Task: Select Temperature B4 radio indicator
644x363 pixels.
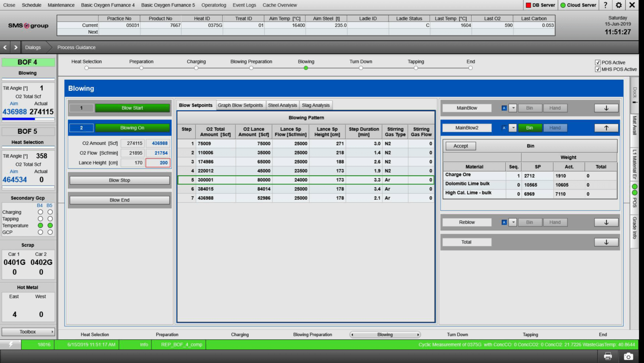Action: click(40, 225)
